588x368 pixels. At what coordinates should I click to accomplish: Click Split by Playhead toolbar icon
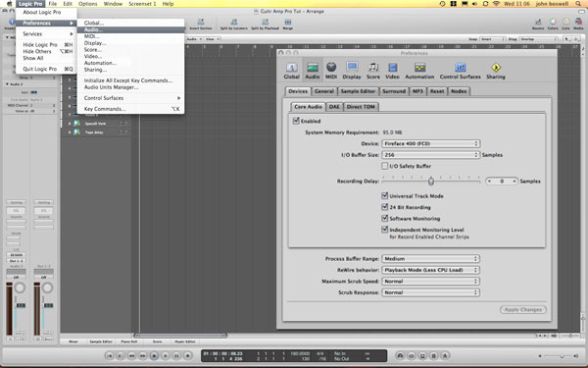(x=265, y=23)
